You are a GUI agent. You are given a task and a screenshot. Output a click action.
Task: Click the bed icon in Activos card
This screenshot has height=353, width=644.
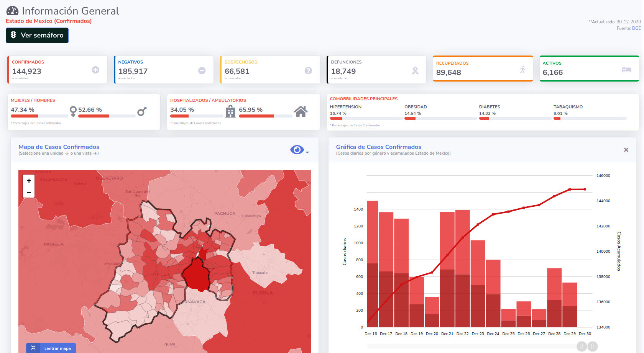[x=626, y=69]
